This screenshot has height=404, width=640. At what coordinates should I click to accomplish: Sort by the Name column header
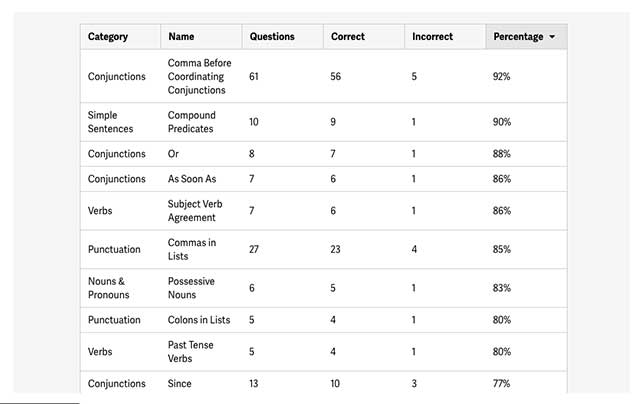182,37
